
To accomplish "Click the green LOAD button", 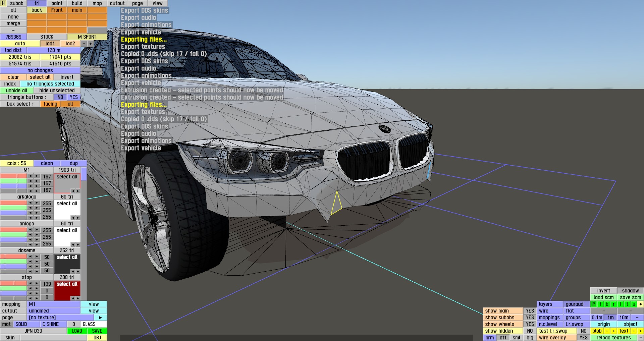I will 77,331.
